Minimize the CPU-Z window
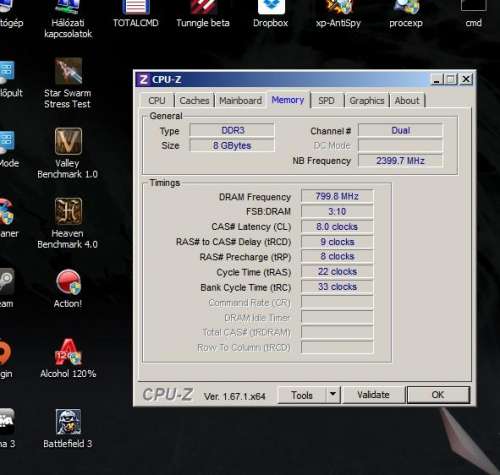The width and height of the screenshot is (500, 475). click(x=437, y=80)
